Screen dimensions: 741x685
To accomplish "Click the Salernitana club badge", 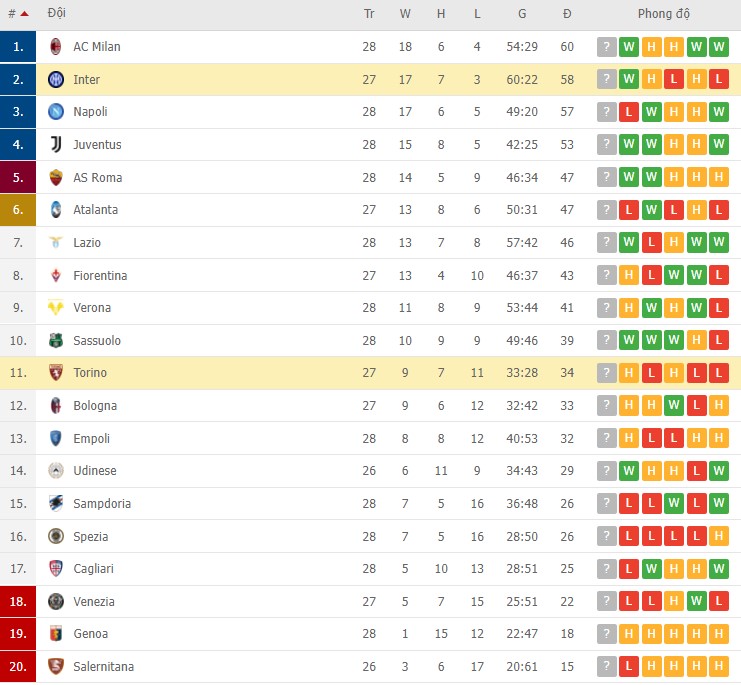I will 56,667.
